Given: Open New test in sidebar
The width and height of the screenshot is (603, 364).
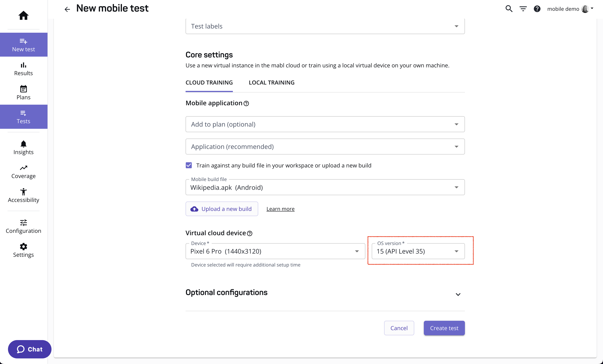Looking at the screenshot, I should [x=24, y=45].
